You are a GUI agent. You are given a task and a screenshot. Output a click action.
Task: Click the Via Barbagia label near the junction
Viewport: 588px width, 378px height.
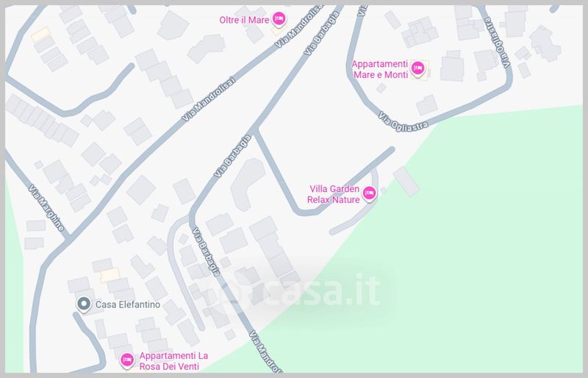point(232,156)
